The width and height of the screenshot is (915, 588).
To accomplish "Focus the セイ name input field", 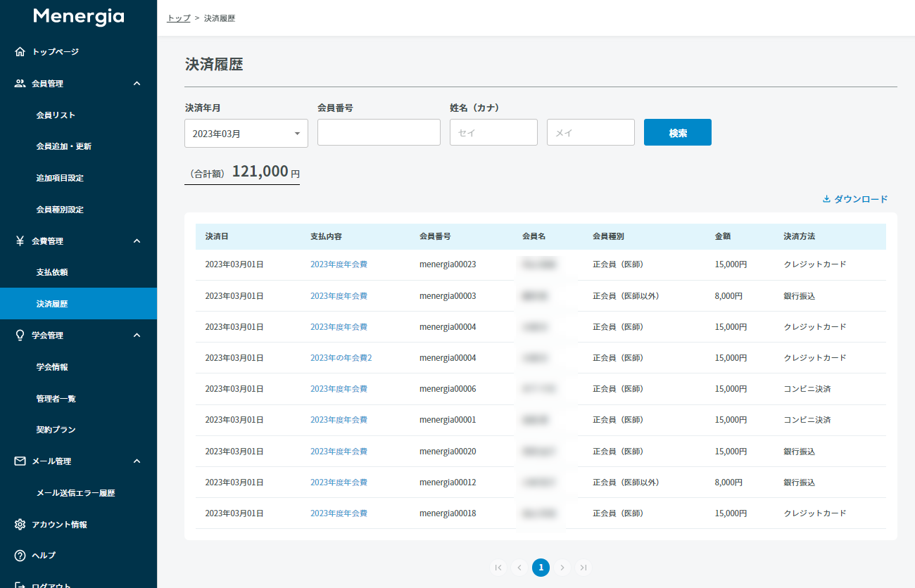I will pyautogui.click(x=493, y=132).
